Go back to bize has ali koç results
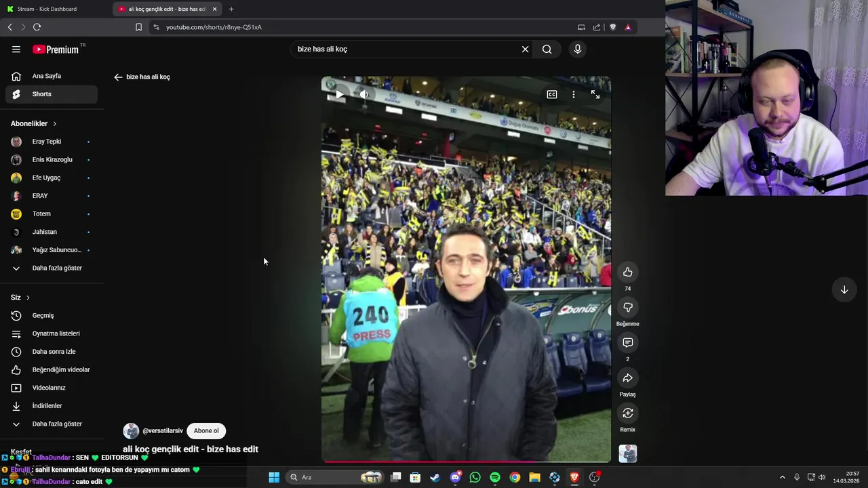 tap(118, 77)
